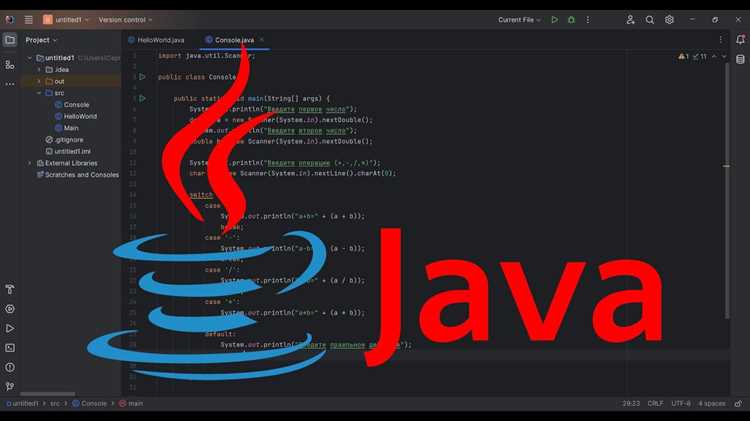This screenshot has height=421, width=750.
Task: Open the Structure tool window icon
Action: (x=10, y=64)
